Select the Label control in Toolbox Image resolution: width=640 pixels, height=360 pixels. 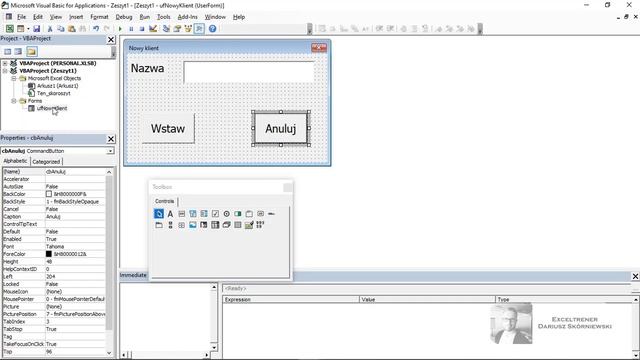170,213
